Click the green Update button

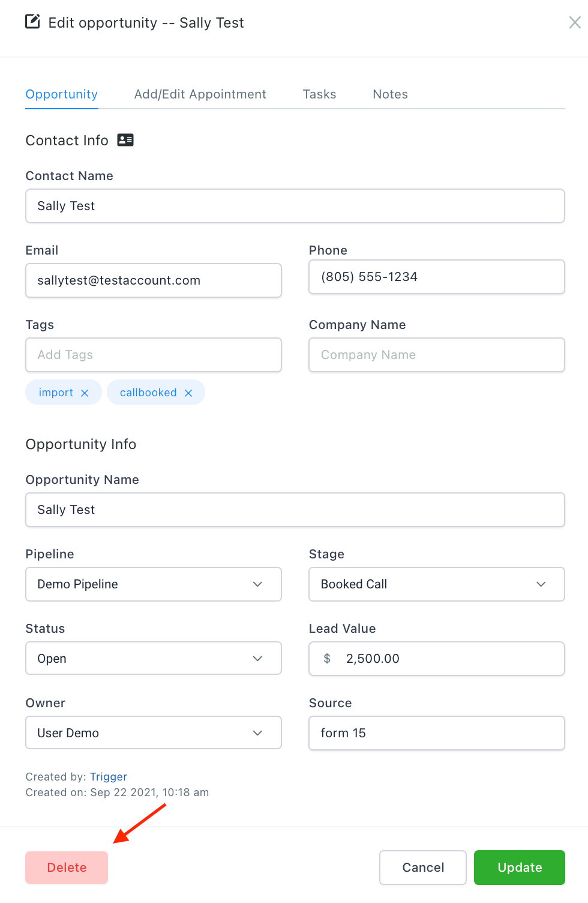tap(520, 868)
